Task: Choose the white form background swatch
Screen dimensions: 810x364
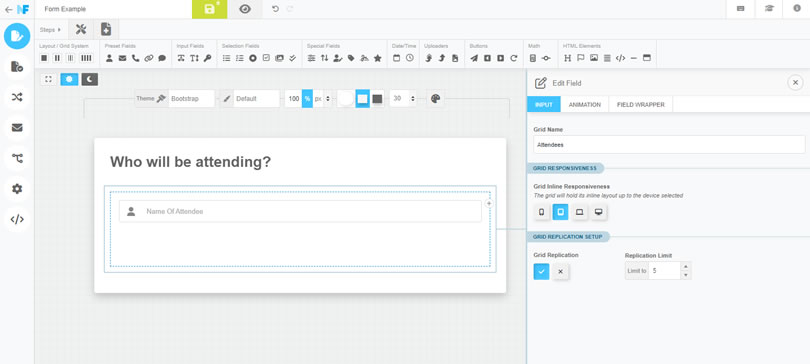Action: click(346, 99)
